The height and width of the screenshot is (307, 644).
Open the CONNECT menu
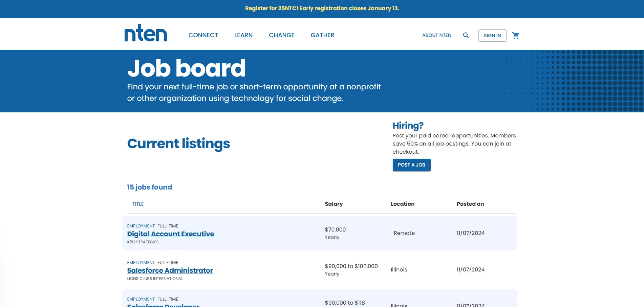203,35
